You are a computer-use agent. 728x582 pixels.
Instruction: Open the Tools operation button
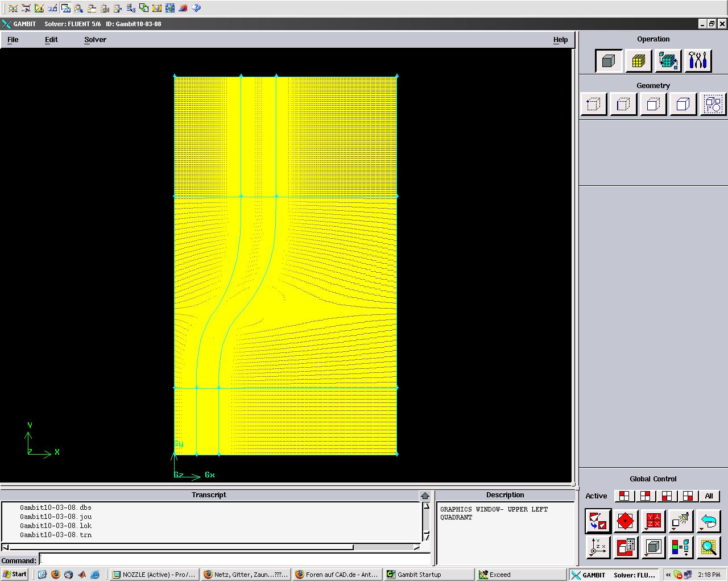tap(698, 61)
